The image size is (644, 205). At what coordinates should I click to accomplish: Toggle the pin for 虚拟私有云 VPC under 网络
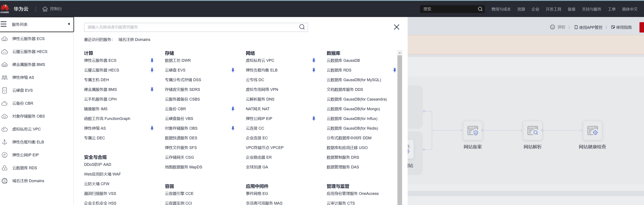pyautogui.click(x=314, y=61)
